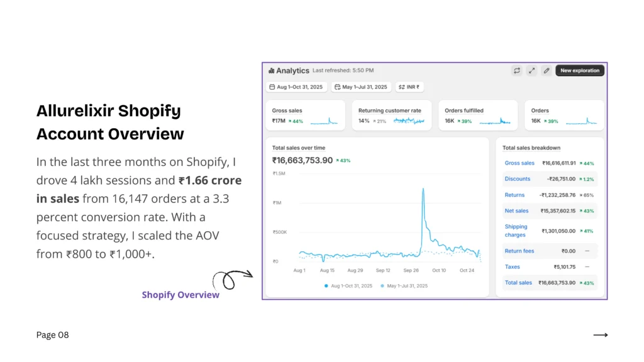Click the black next-page arrow at bottom right

click(x=601, y=335)
